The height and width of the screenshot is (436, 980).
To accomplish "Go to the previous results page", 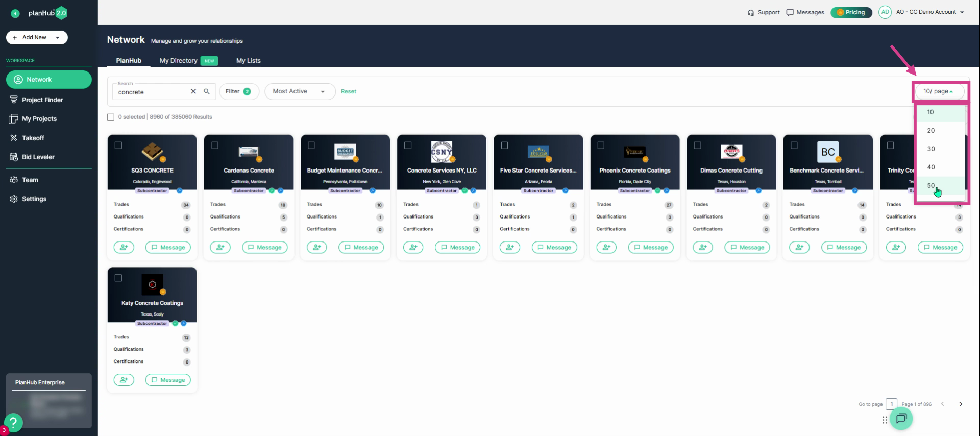I will pos(943,404).
